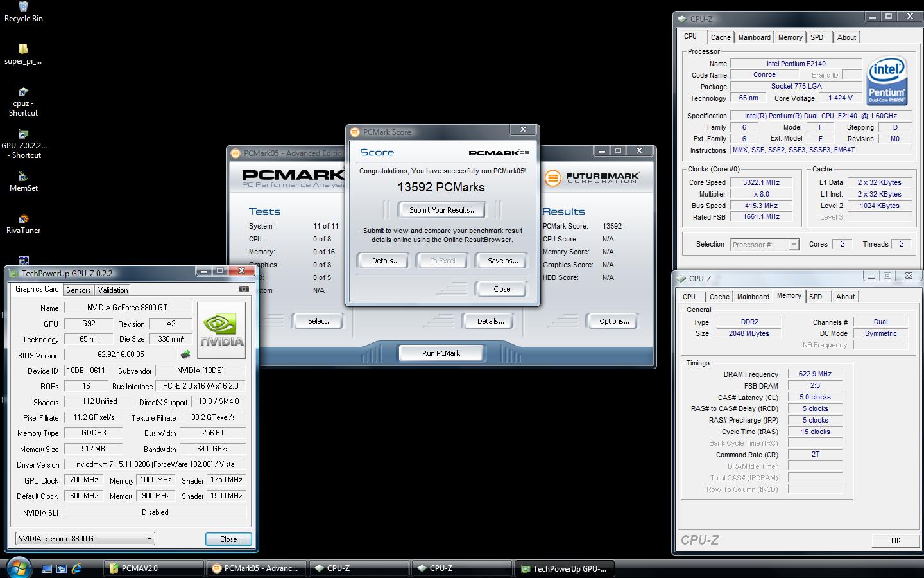Click the Switch between windows quick launch icon
The image size is (924, 578).
point(62,568)
